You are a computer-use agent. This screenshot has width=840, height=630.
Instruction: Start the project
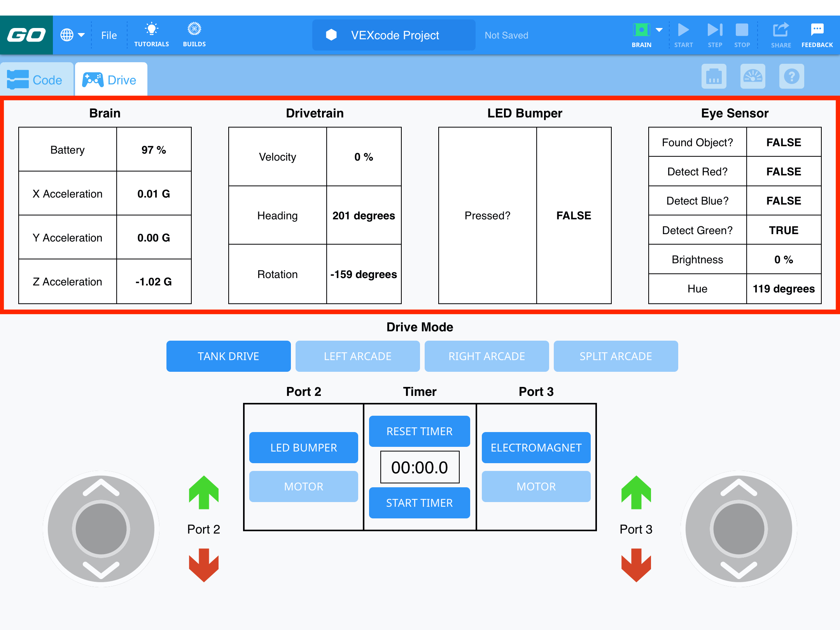683,34
